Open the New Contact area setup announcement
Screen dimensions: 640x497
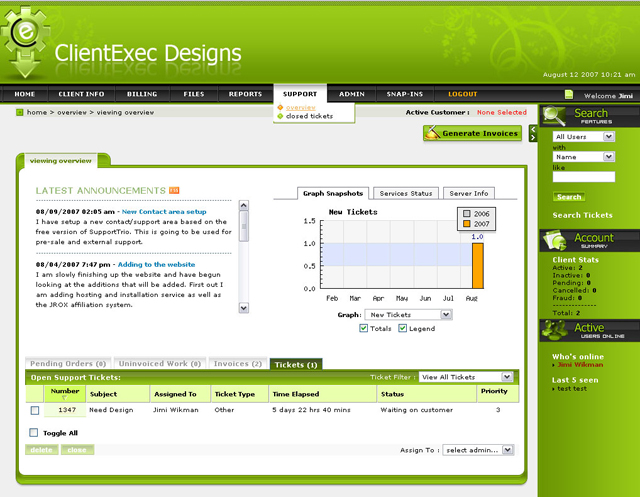click(x=164, y=212)
